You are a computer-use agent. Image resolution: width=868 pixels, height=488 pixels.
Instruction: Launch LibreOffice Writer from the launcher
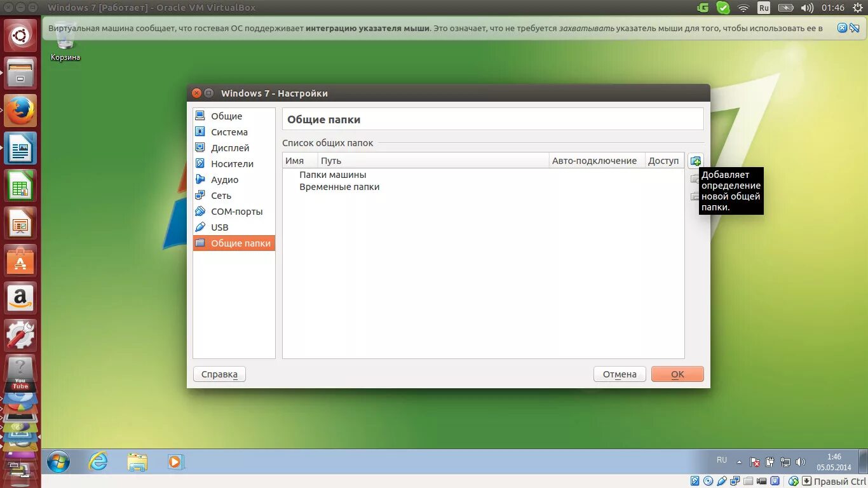click(x=21, y=148)
